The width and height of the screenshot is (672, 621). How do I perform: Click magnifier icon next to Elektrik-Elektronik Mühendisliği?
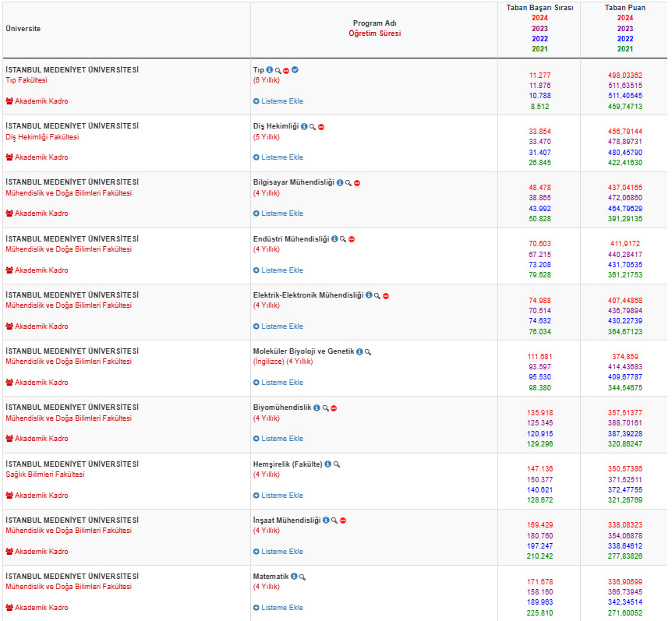point(377,296)
